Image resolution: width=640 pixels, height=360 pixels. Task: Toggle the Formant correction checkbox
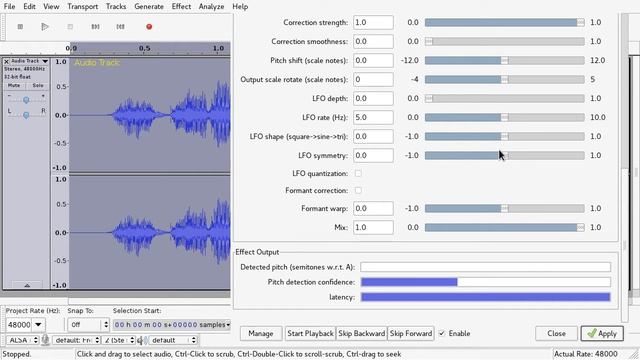tap(358, 190)
